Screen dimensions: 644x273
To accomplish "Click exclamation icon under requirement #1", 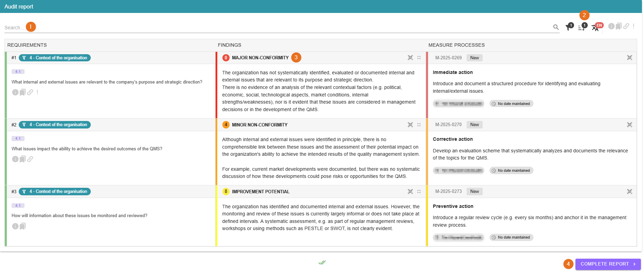I will [38, 92].
